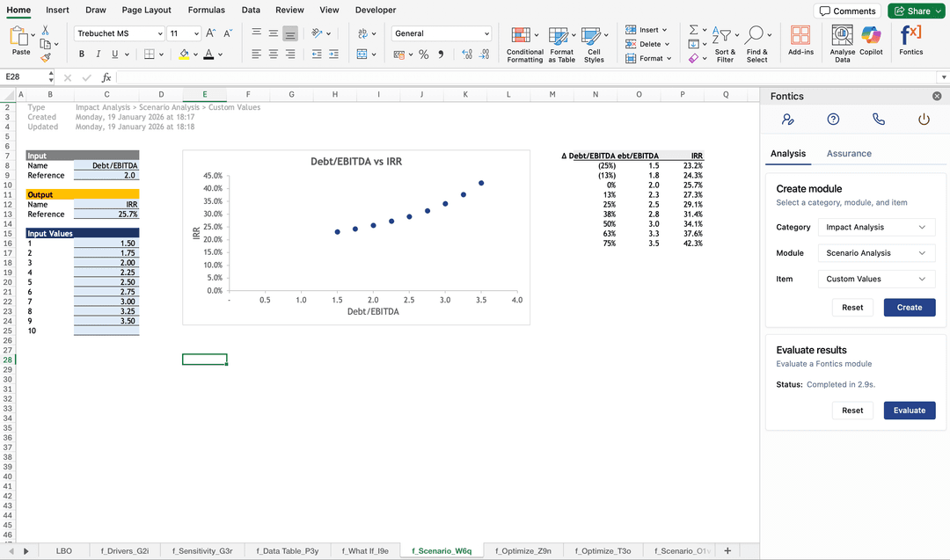Viewport: 950px width, 560px height.
Task: Close the Fontics pane
Action: click(937, 96)
